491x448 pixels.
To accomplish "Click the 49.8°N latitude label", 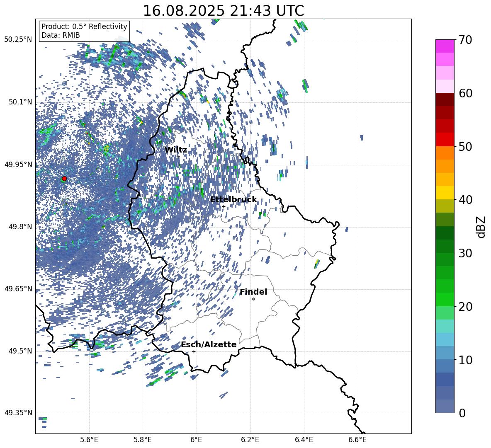I will (x=20, y=227).
